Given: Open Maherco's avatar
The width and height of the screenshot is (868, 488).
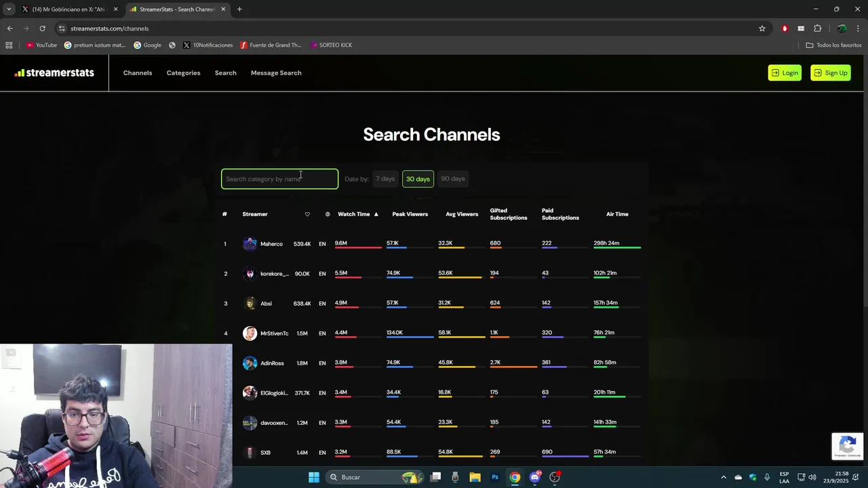Looking at the screenshot, I should point(250,244).
